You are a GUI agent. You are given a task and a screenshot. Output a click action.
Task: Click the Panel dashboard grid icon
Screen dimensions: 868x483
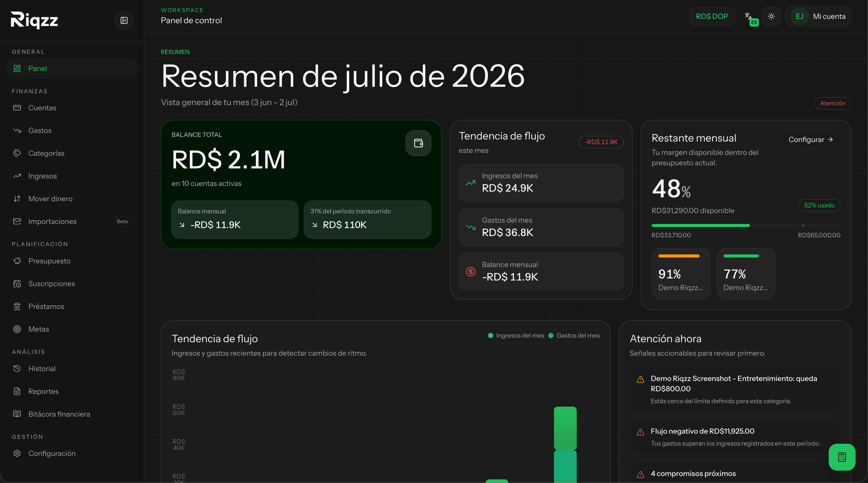(17, 68)
